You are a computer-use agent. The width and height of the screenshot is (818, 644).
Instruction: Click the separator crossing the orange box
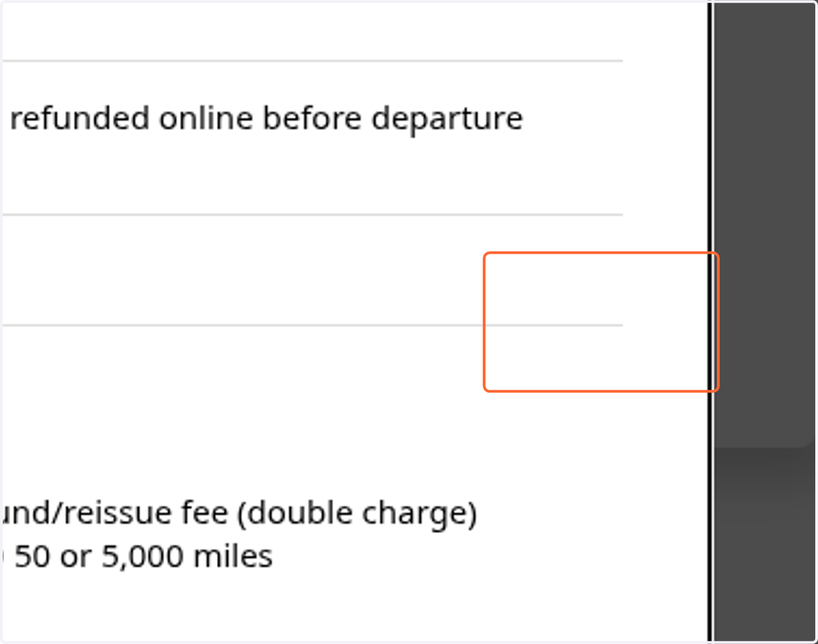[312, 325]
